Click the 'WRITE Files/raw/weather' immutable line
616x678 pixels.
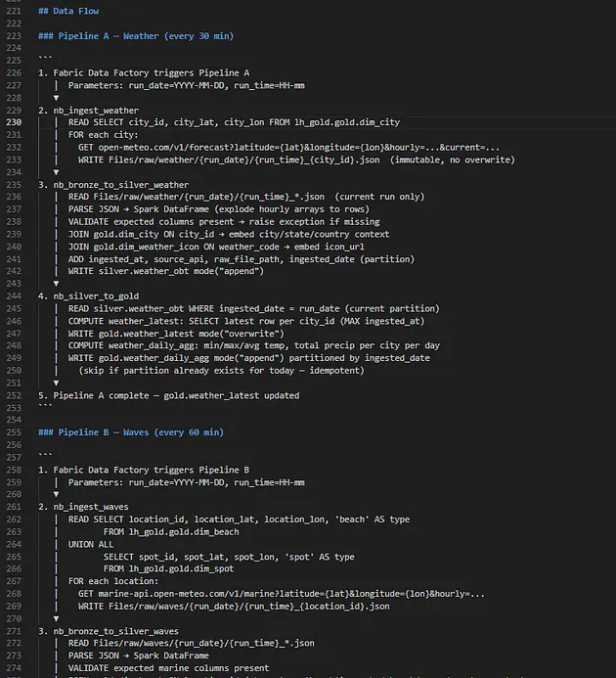296,160
